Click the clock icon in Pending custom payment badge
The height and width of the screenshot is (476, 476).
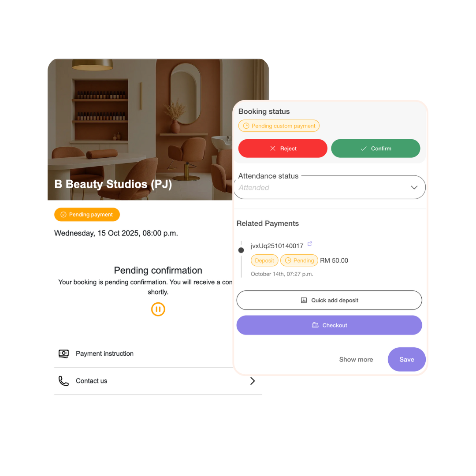pyautogui.click(x=246, y=126)
